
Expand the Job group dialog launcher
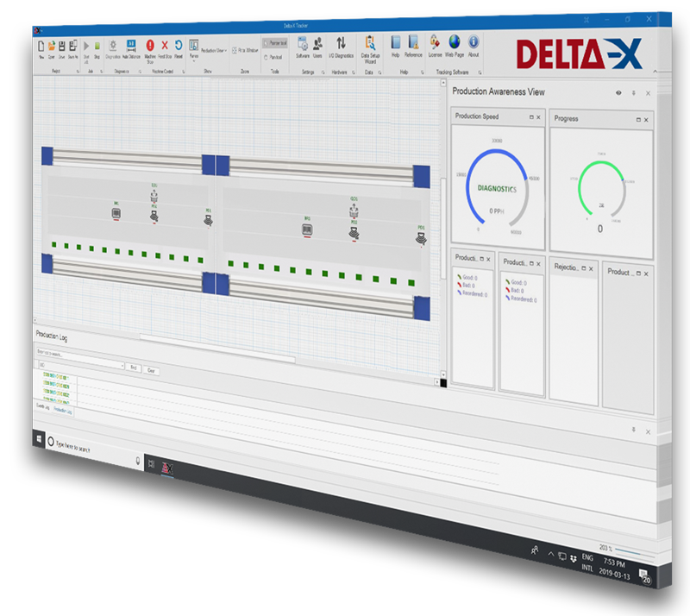(101, 72)
